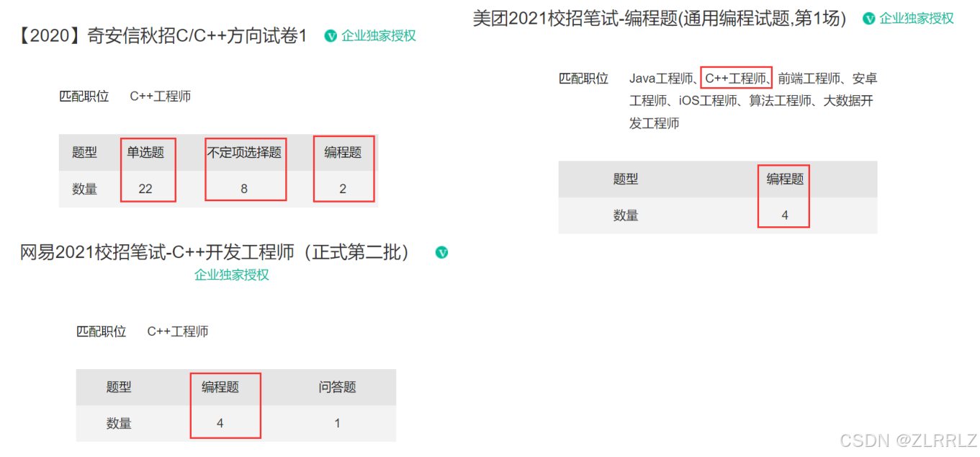Click 前端工程师 in the 美团 positions
This screenshot has height=457, width=980.
pos(809,79)
